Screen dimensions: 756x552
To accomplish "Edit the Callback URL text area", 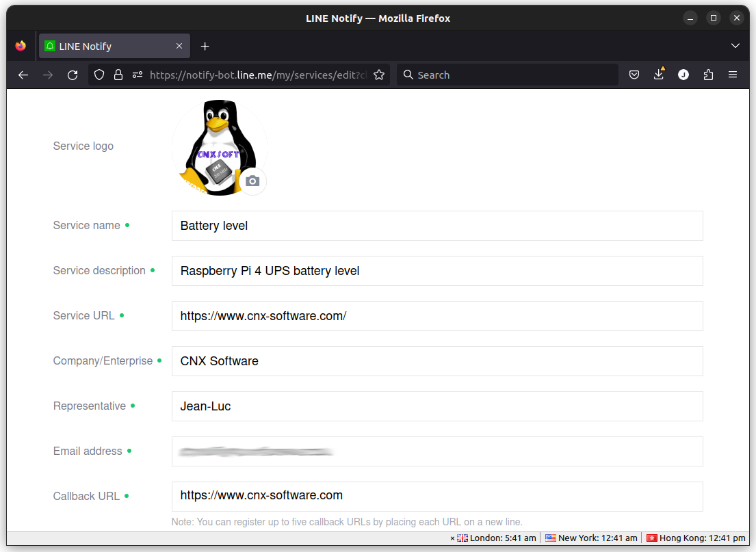I will [437, 497].
